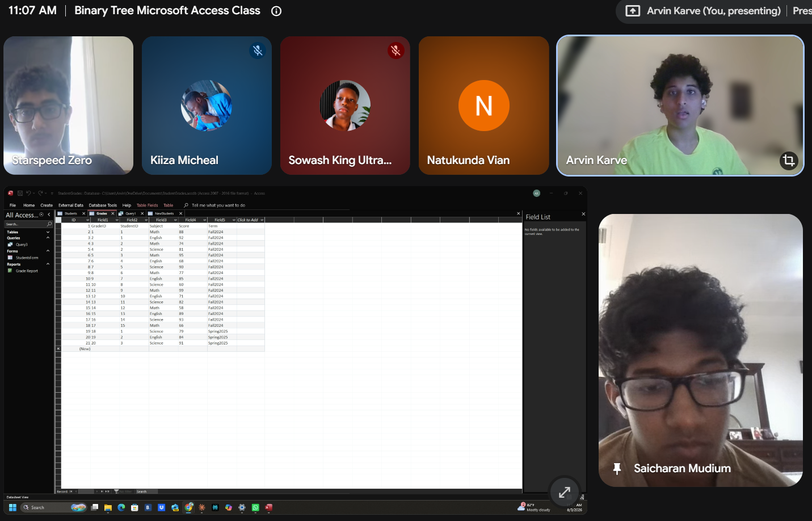Open the Home ribbon tab
This screenshot has width=812, height=521.
(x=29, y=205)
